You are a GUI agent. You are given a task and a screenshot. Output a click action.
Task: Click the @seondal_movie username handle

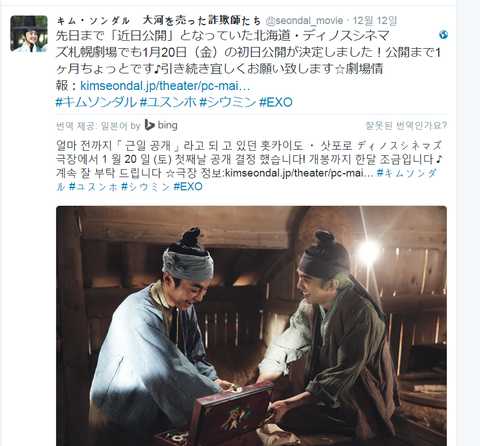304,21
